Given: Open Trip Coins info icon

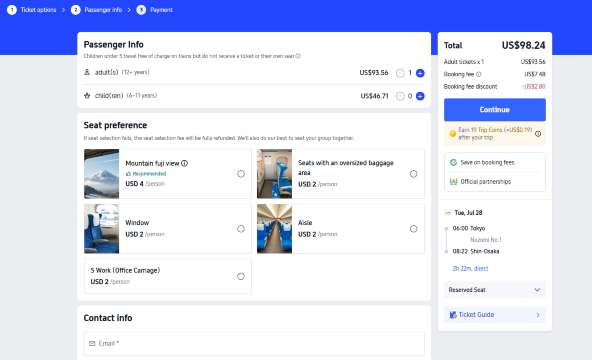Looking at the screenshot, I should pos(538,134).
